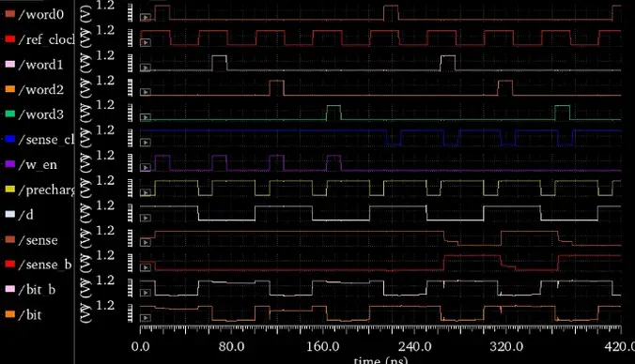Screen dimensions: 635x364
Task: Click the orange color swatch beside /word2
Action: point(10,89)
